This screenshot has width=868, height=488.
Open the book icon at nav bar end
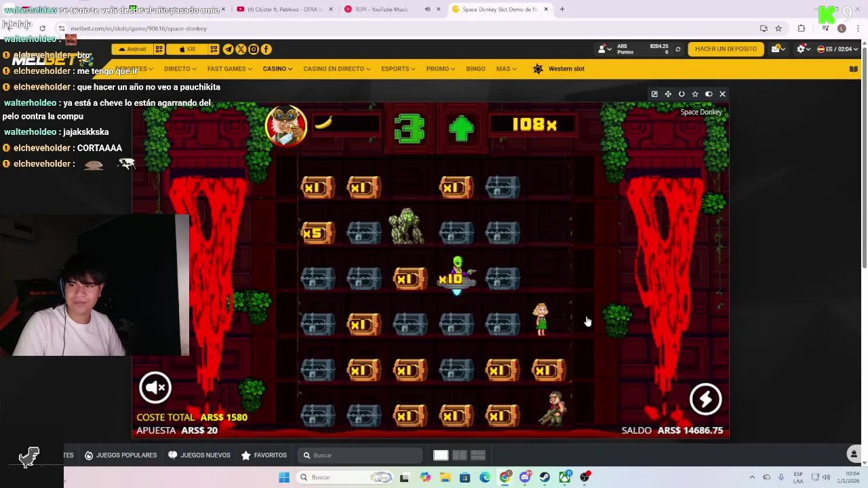point(853,68)
